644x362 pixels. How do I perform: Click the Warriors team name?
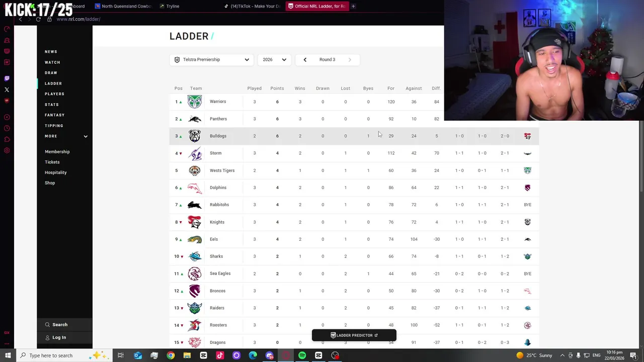tap(218, 102)
